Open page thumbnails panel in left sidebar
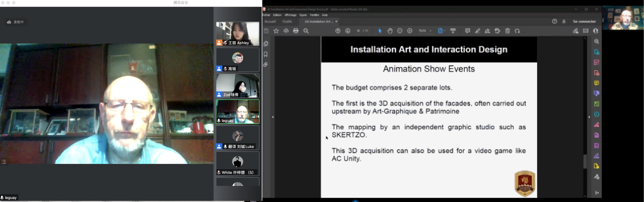Viewport: 644px width, 202px height. tap(266, 44)
